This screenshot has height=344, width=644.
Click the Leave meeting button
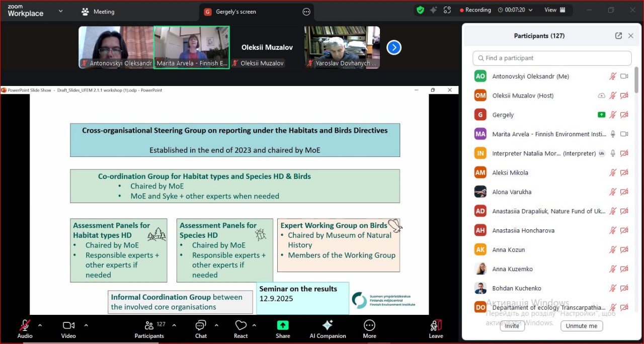pos(436,329)
